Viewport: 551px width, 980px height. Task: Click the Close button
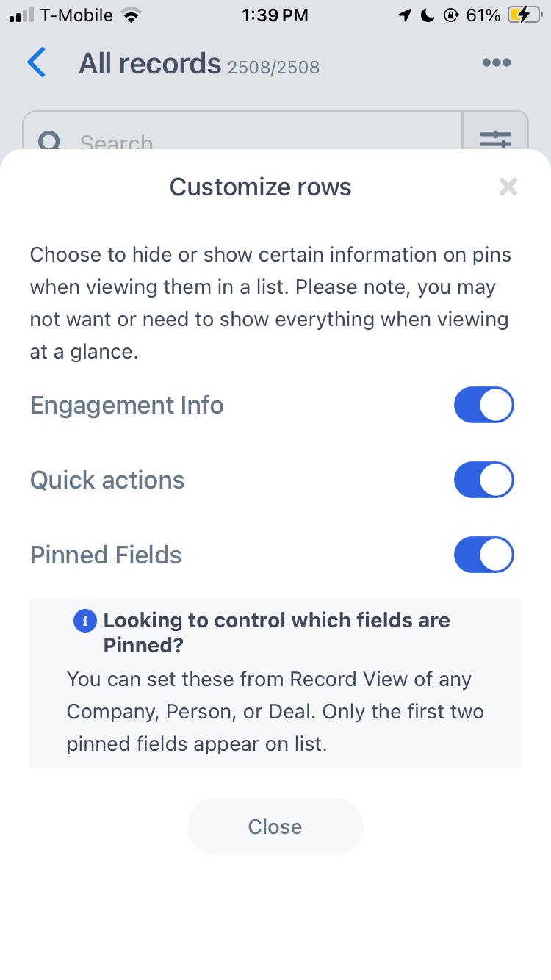point(275,826)
